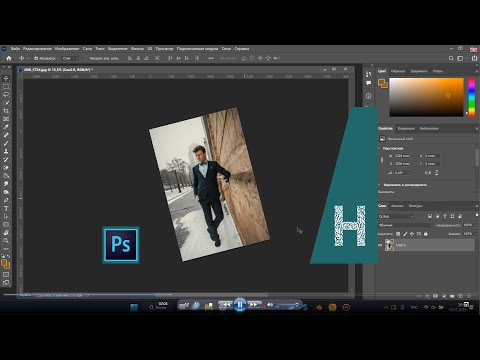This screenshot has height=360, width=480.
Task: Select the Spot Healing Brush tool
Action: (6, 135)
